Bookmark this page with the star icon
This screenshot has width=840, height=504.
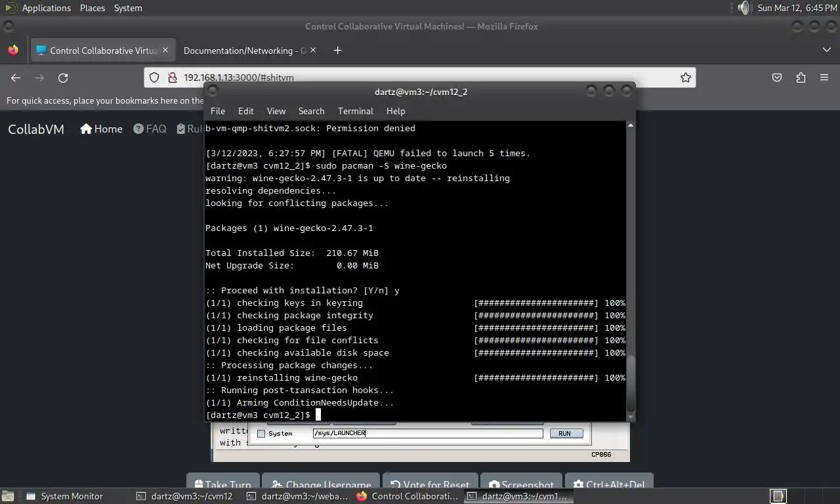point(686,77)
